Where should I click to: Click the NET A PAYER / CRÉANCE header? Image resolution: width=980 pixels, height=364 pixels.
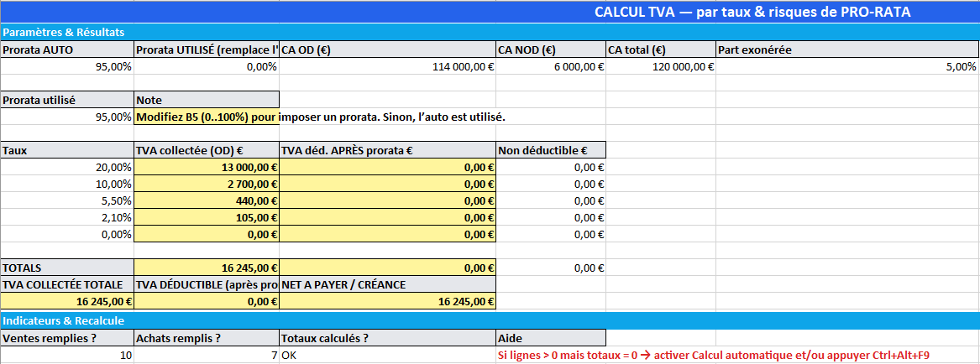(387, 284)
